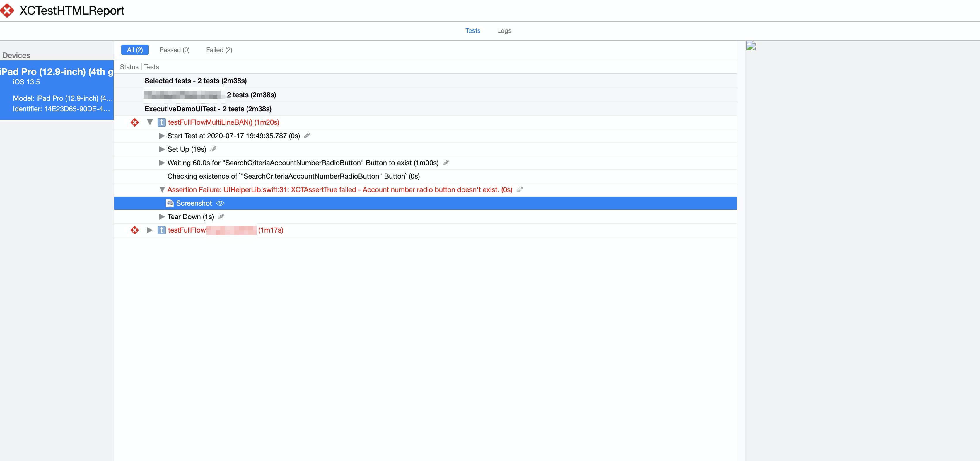Screen dimensions: 980x461
Task: Click the XCTestHTMLReport logo icon
Action: (x=7, y=10)
